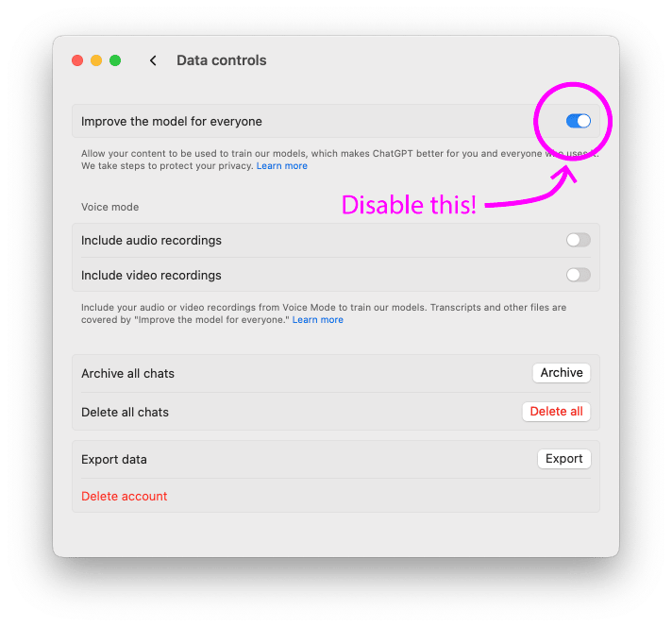The height and width of the screenshot is (627, 672).
Task: Click the Archive button
Action: click(x=562, y=373)
